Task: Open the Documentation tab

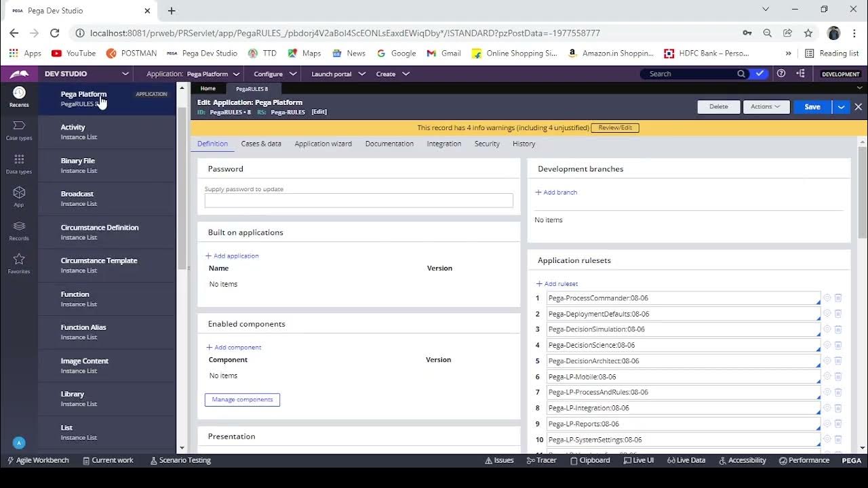Action: click(389, 144)
